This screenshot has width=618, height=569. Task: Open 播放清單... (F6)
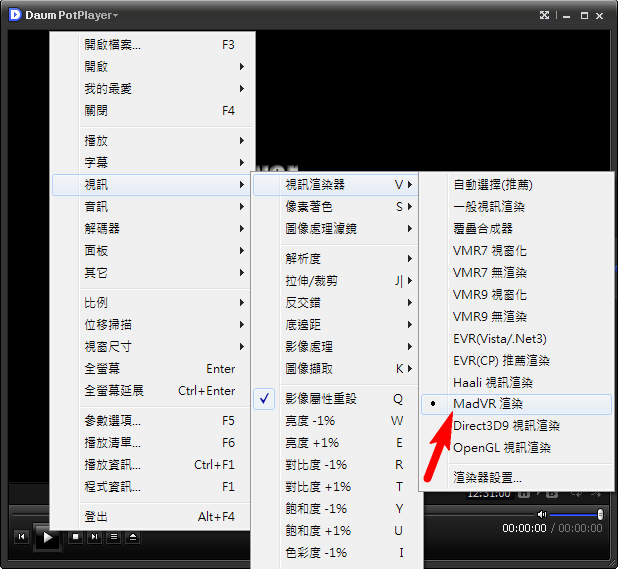click(x=151, y=443)
